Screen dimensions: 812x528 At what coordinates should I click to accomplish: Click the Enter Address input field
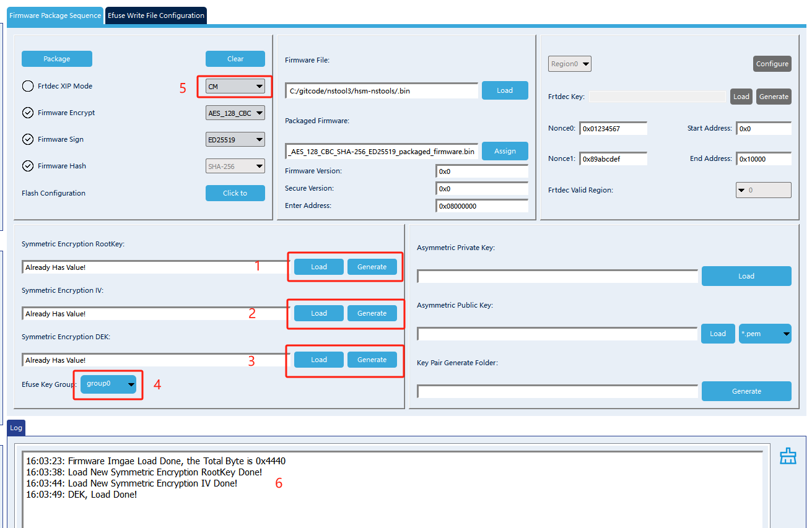[482, 206]
